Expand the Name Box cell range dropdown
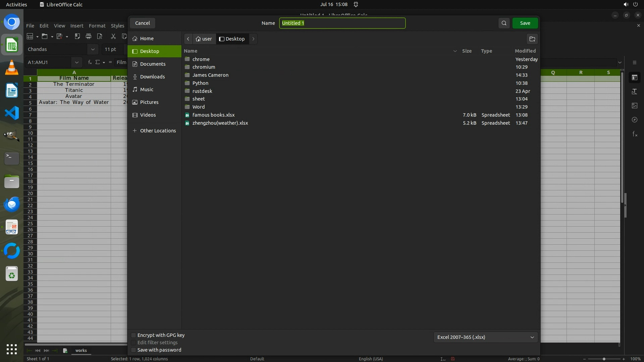The image size is (644, 362). (76, 62)
